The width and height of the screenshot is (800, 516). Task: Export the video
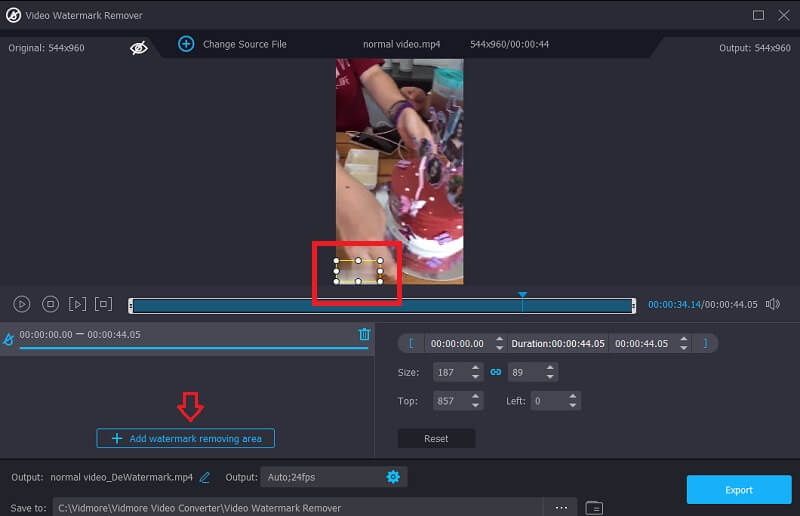tap(739, 489)
